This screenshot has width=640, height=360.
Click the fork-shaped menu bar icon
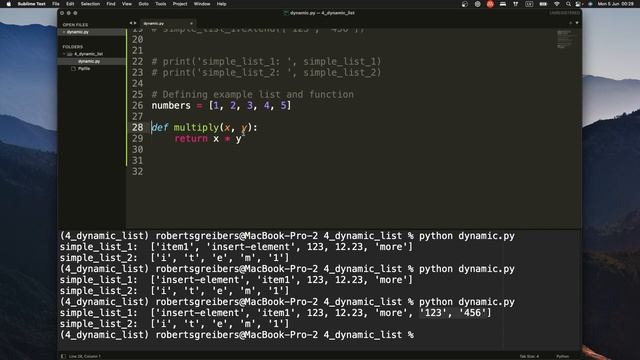[x=516, y=4]
